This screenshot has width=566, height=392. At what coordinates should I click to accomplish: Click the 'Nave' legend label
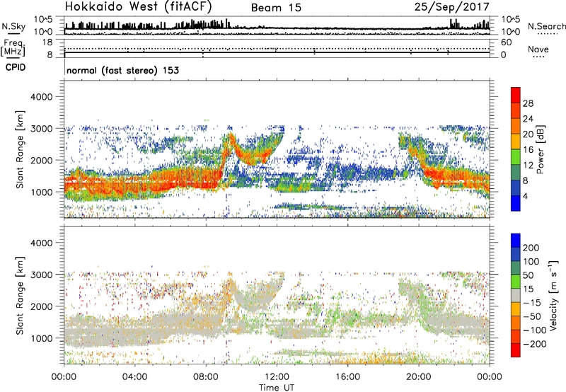pyautogui.click(x=538, y=49)
